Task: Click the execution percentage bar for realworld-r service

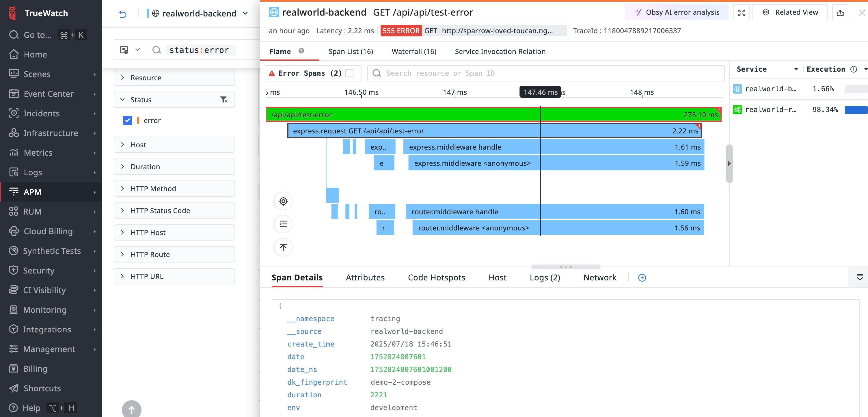Action: pyautogui.click(x=856, y=109)
